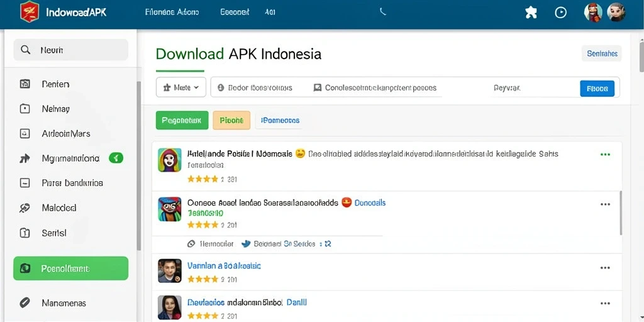Open the Ariieljande Pesiifel Ndemeais app title
This screenshot has width=644, height=322.
click(x=240, y=154)
